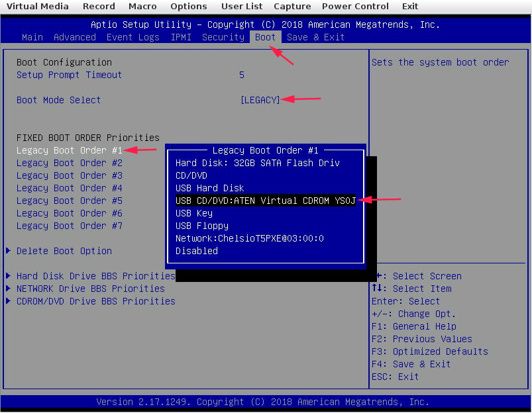
Task: Click the Boot Configuration heading
Action: [x=64, y=62]
